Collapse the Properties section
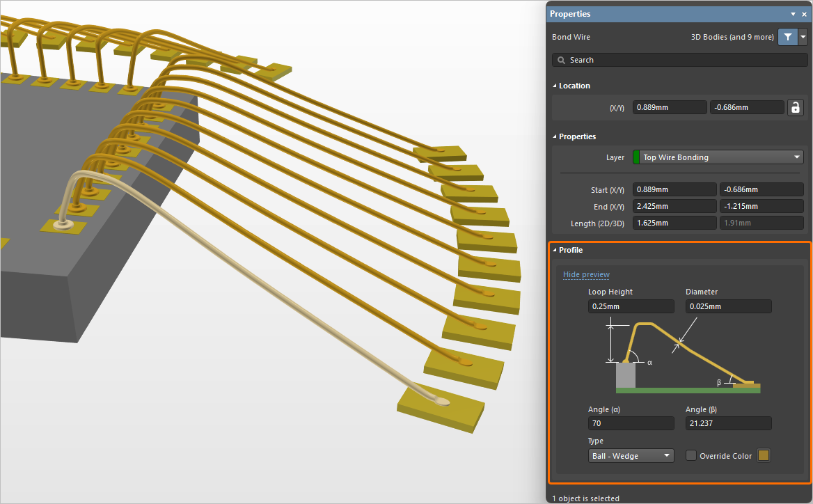This screenshot has height=504, width=813. coord(555,137)
